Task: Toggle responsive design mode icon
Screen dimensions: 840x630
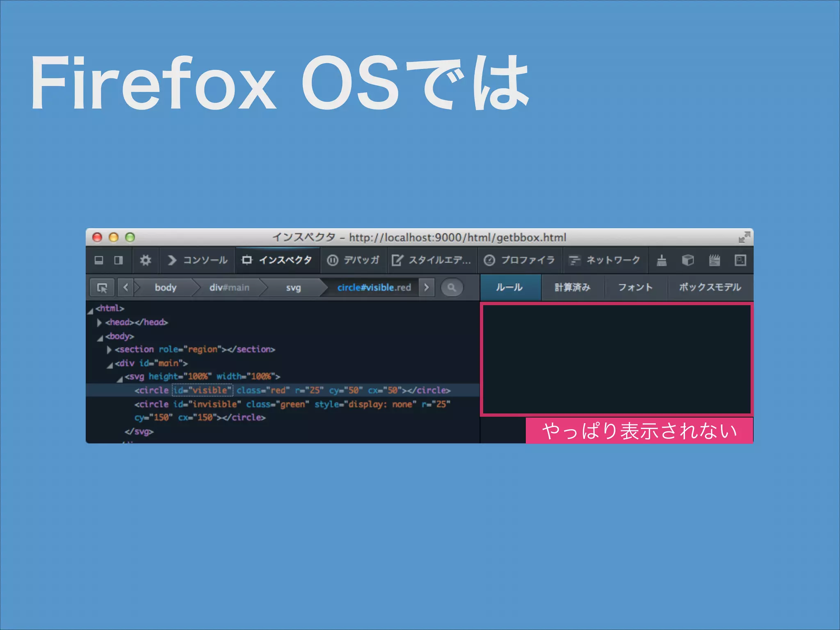Action: (x=740, y=260)
